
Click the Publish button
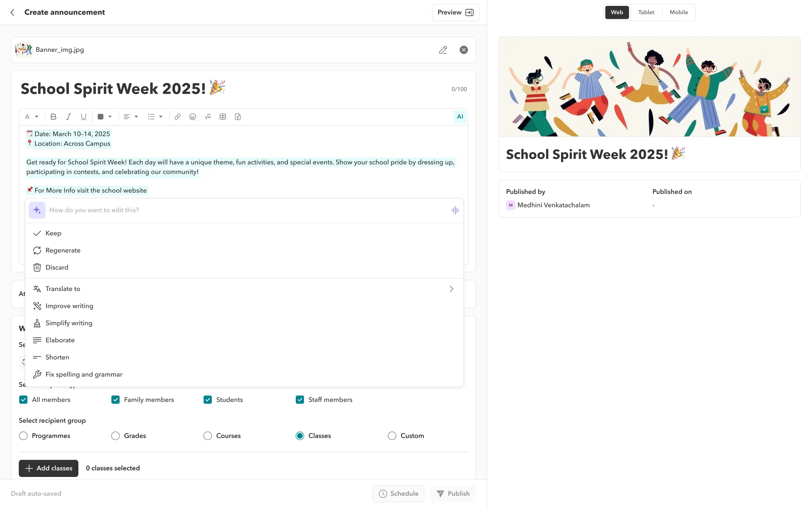(x=453, y=494)
